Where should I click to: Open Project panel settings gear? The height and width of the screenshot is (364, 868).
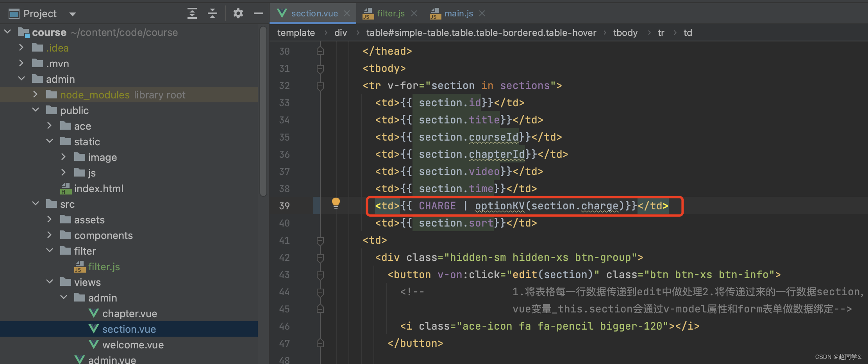[238, 14]
